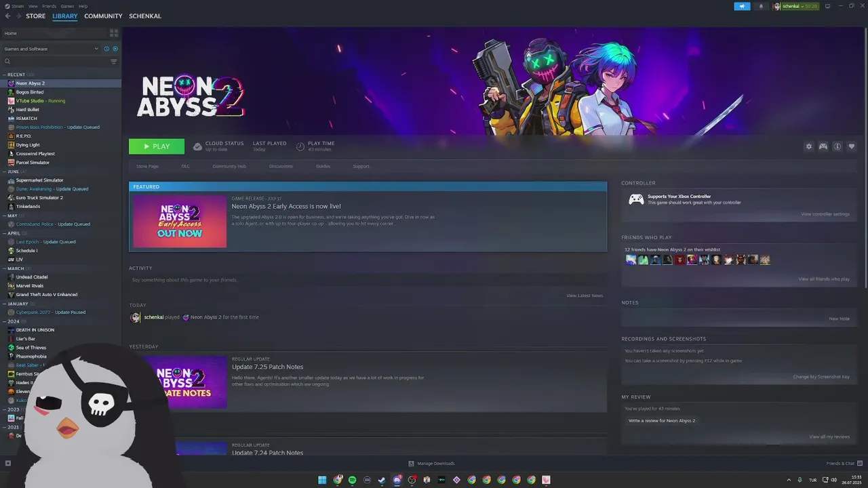868x488 pixels.
Task: Open Update 7.25 Patch Notes article
Action: click(x=267, y=367)
